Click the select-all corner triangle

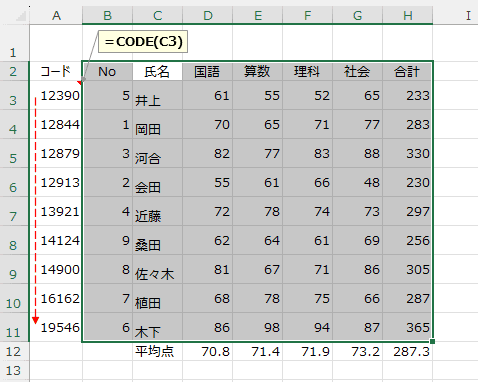pos(21,16)
